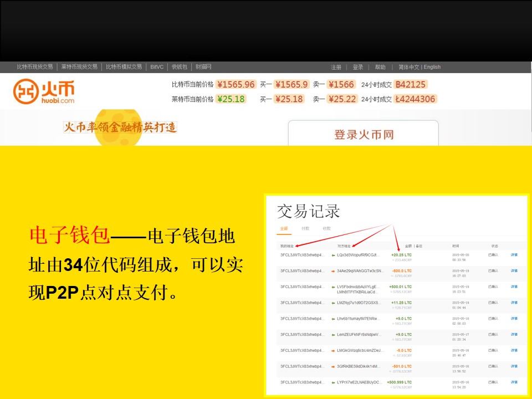The image size is (532, 399).
Task: Click the outgoing arrow beside 34Ae29qWAhGGTw3cSN address
Action: 333,271
